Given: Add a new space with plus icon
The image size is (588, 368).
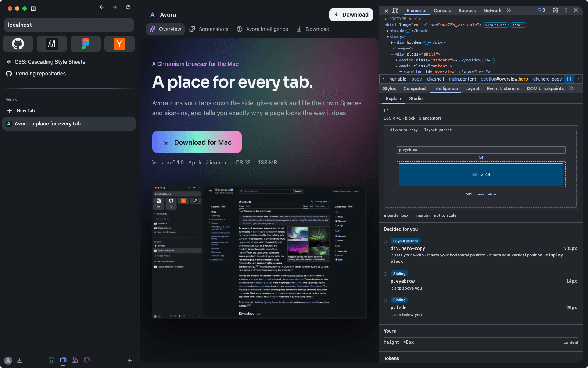Looking at the screenshot, I should [x=130, y=361].
